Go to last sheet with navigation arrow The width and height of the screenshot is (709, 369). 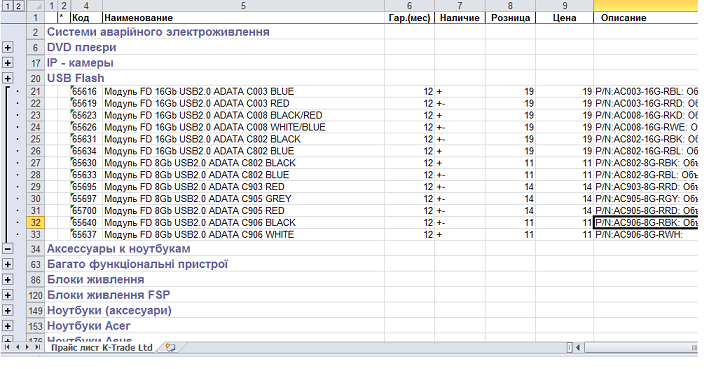point(38,347)
